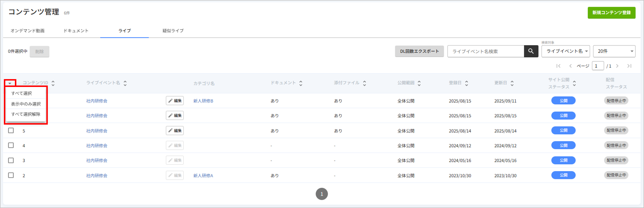Open 社内研修会 link for content ID 2
The image size is (644, 208).
click(x=97, y=175)
